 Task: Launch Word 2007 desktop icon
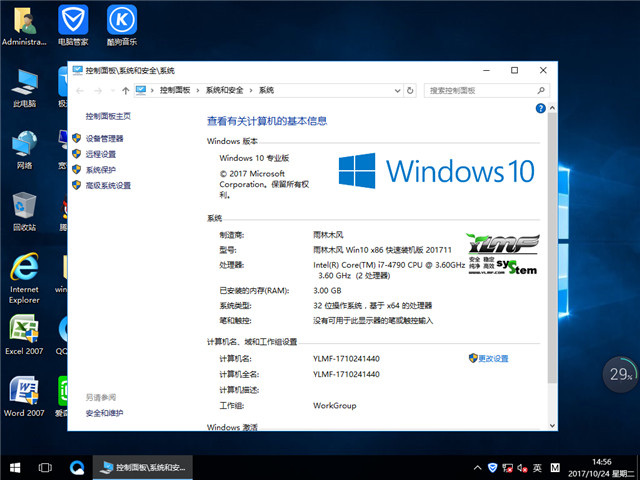coord(24,396)
